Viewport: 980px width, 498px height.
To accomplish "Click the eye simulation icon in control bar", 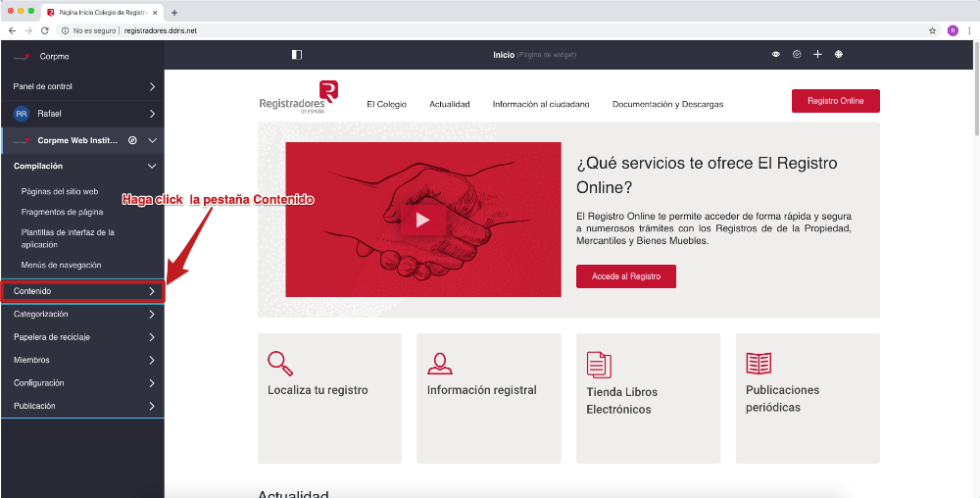I will pos(776,55).
